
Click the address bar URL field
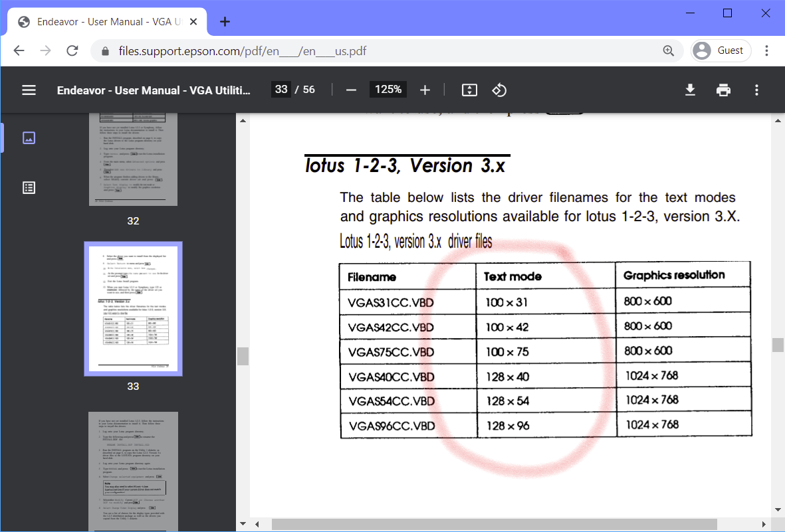coord(386,51)
